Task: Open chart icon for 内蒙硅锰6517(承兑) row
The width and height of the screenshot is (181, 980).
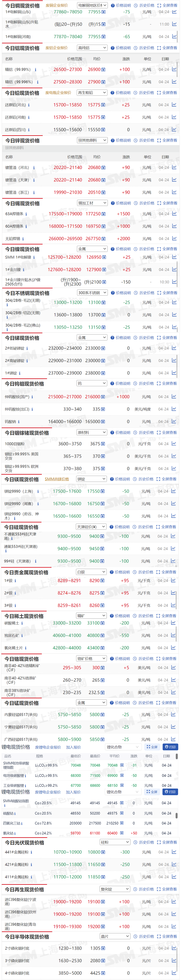Action: point(173,714)
